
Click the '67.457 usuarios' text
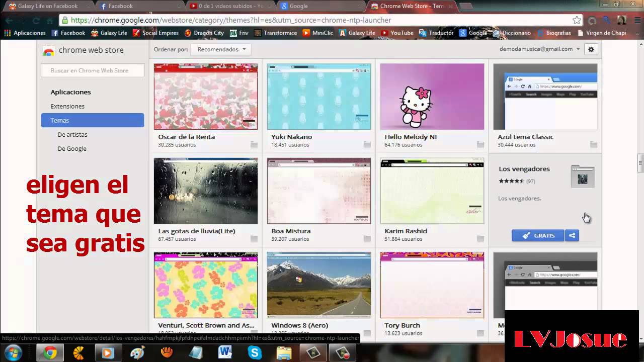pyautogui.click(x=177, y=239)
